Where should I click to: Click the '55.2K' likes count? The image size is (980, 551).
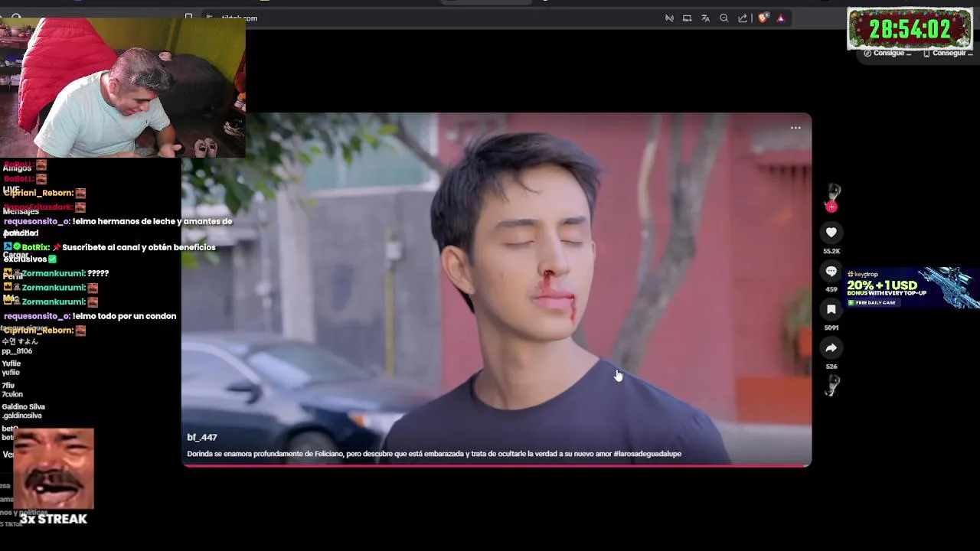(x=831, y=251)
